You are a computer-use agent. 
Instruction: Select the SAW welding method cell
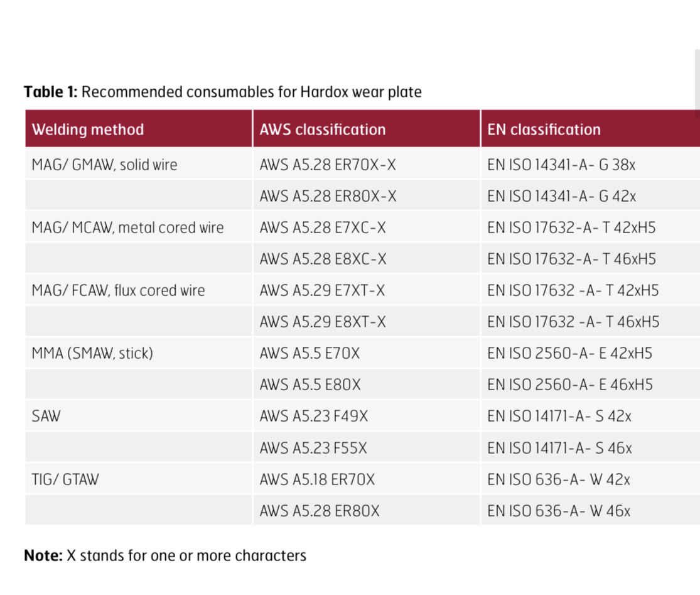[46, 416]
